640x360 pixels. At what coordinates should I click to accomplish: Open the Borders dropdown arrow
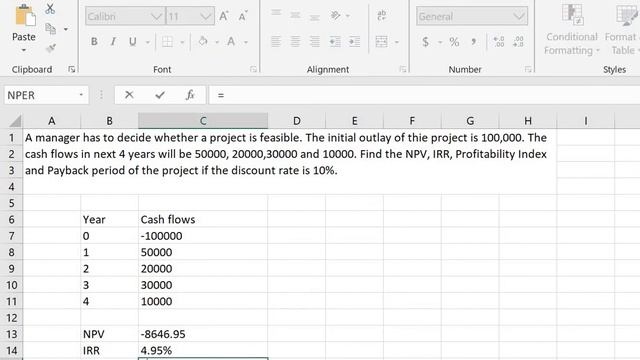182,42
